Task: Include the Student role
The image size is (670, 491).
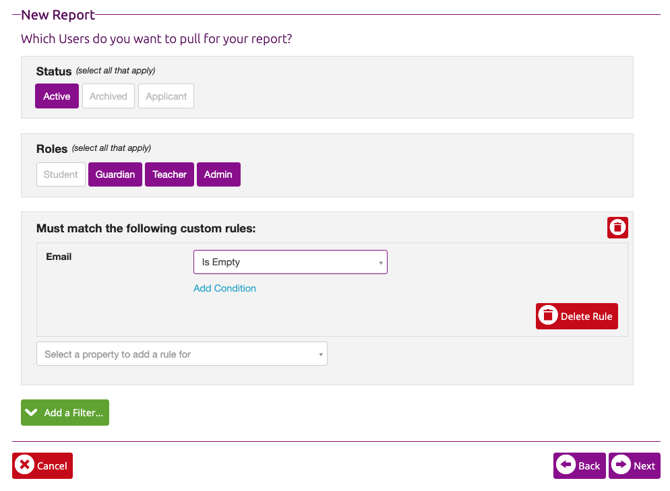Action: 61,174
